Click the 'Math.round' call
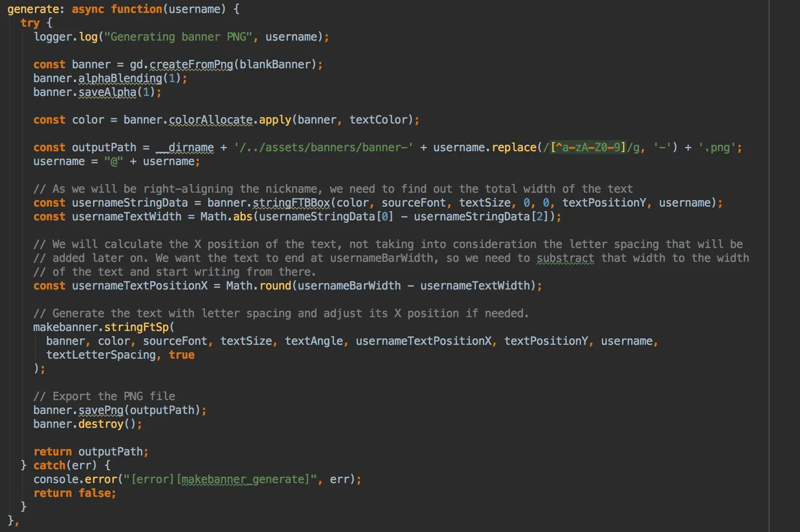This screenshot has width=800, height=532. pyautogui.click(x=259, y=286)
